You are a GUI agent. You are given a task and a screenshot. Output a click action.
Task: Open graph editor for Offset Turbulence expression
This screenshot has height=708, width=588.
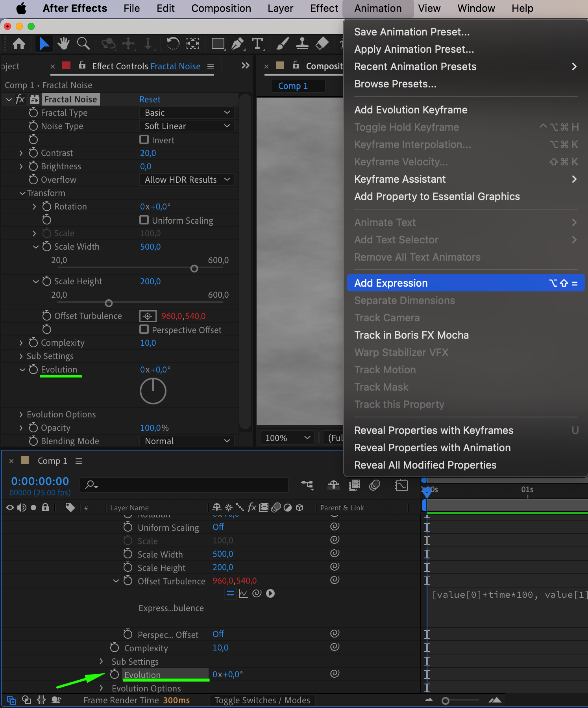[x=244, y=593]
